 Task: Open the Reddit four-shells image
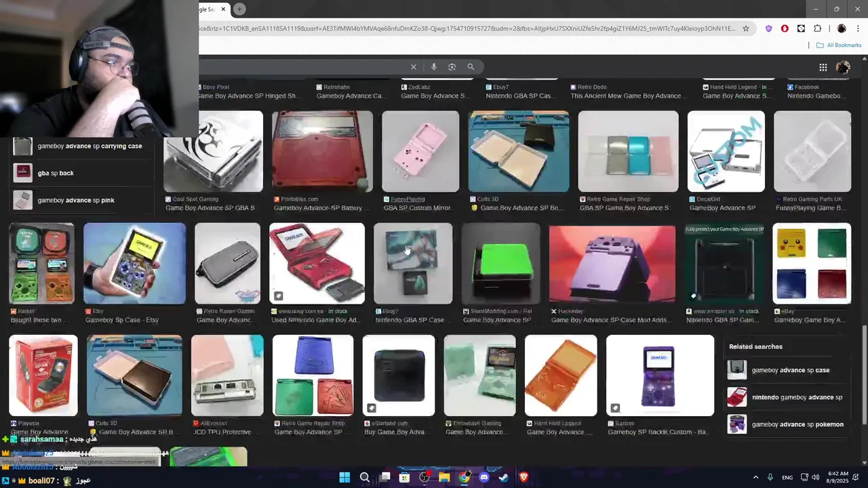41,263
